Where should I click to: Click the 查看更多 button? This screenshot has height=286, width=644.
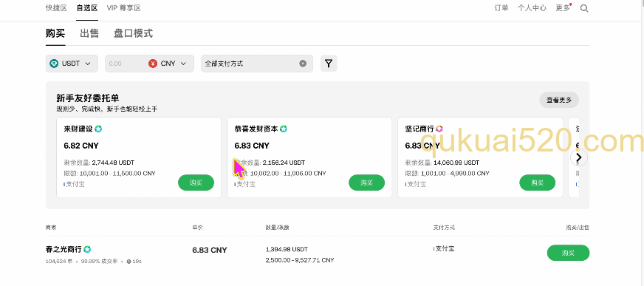pos(559,100)
